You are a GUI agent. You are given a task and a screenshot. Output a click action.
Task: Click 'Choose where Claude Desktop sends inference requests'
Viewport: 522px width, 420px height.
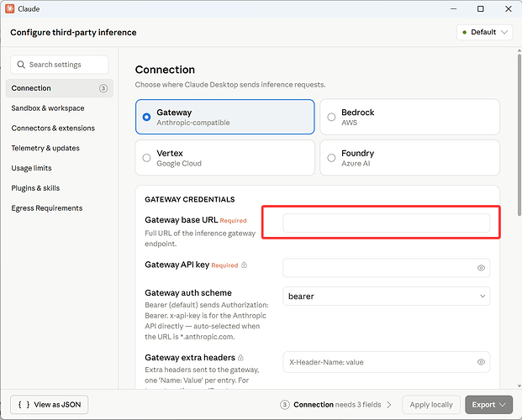click(230, 85)
